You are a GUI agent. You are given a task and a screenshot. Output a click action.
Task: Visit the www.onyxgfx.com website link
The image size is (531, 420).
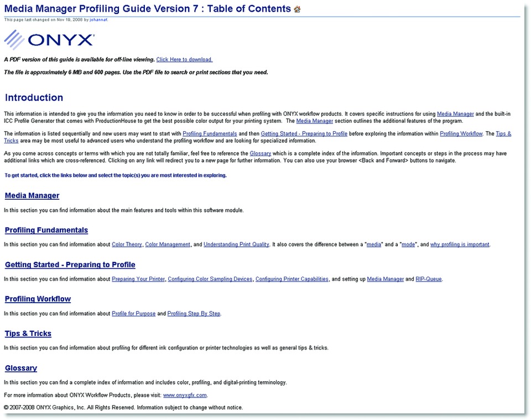pos(185,395)
